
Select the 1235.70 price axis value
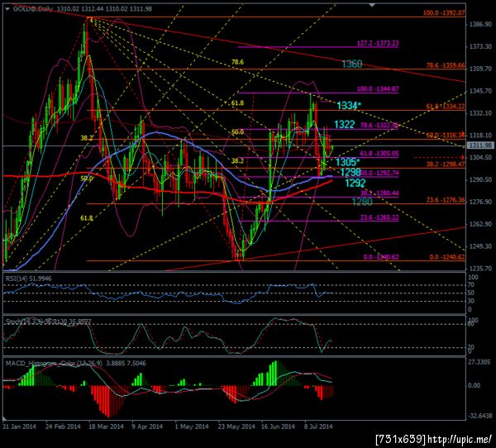[x=480, y=269]
